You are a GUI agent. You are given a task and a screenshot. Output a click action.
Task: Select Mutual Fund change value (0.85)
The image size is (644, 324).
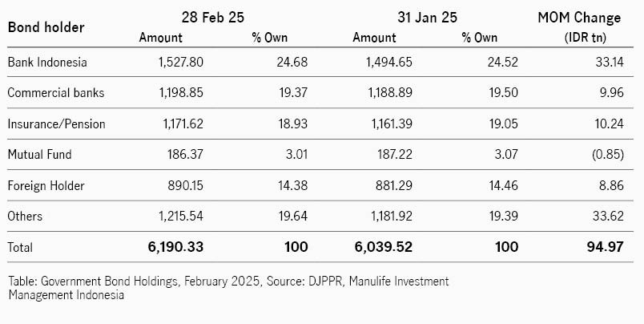pos(608,155)
